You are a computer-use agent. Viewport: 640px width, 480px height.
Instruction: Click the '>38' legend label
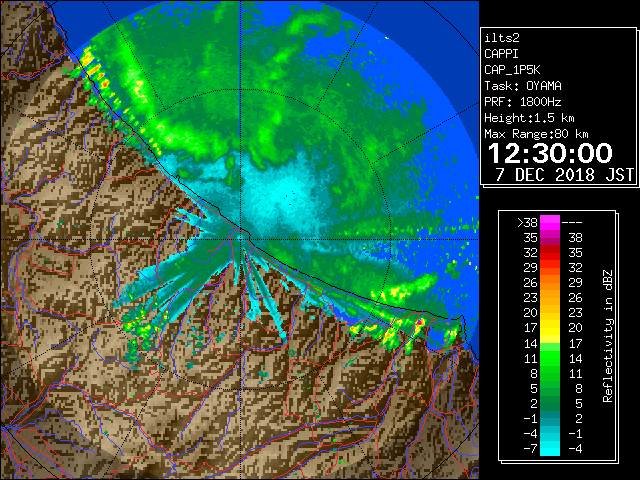point(527,223)
